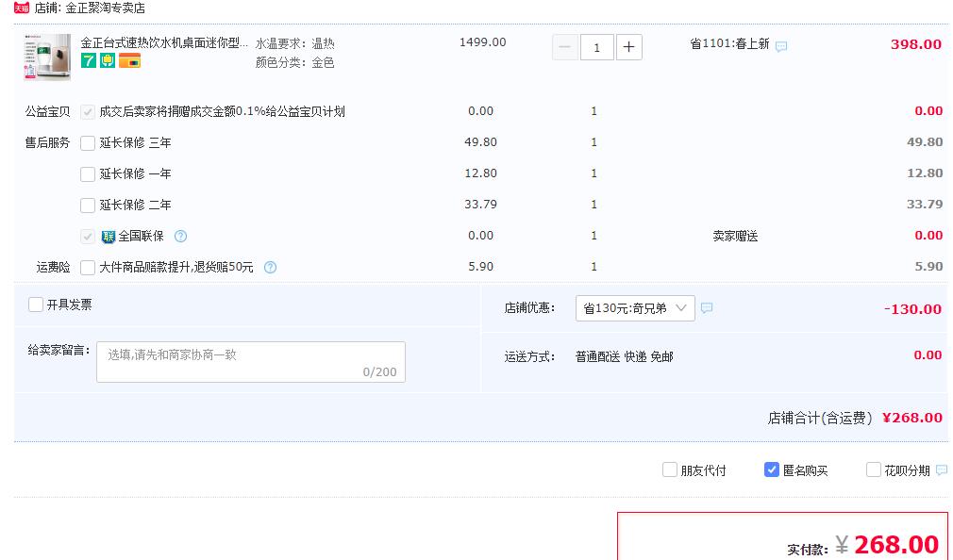Image resolution: width=953 pixels, height=560 pixels.
Task: Click the 水温要求:温热 attribute text
Action: point(294,43)
